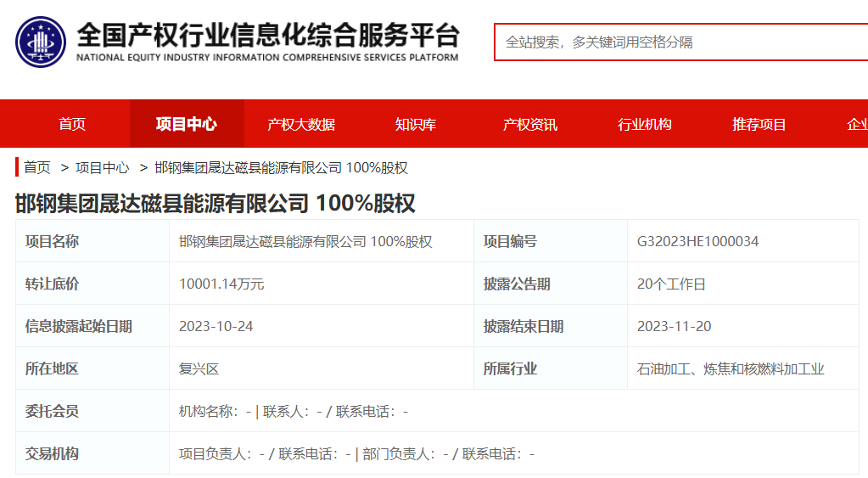Click the 信息披露起始日期 label cell
This screenshot has height=478, width=868.
[x=92, y=326]
